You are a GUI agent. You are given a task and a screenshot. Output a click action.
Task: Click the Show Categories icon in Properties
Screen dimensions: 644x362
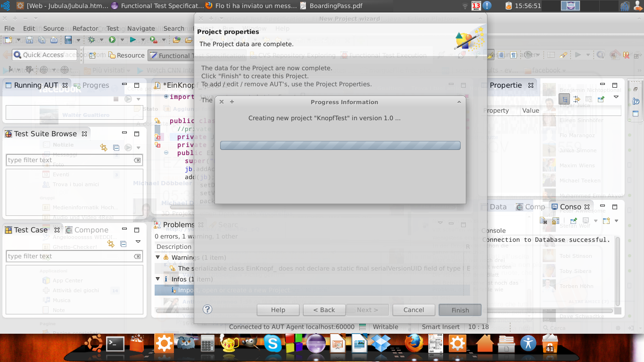(x=564, y=99)
